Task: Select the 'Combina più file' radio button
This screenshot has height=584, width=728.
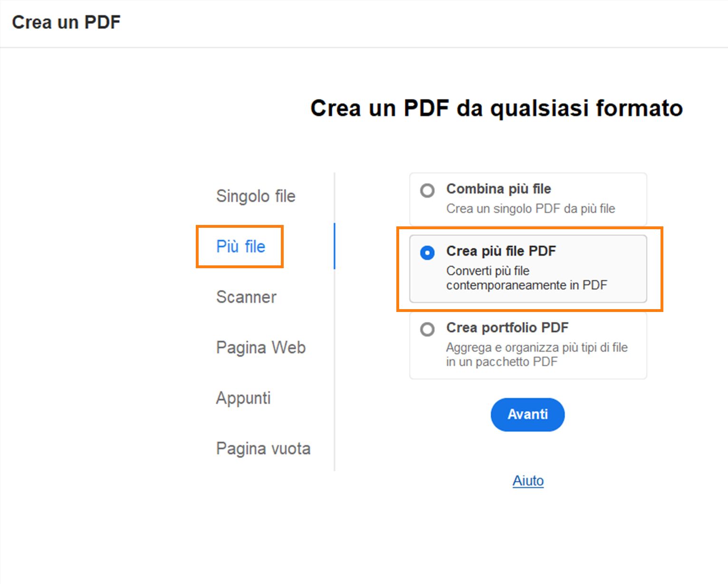Action: pyautogui.click(x=427, y=190)
